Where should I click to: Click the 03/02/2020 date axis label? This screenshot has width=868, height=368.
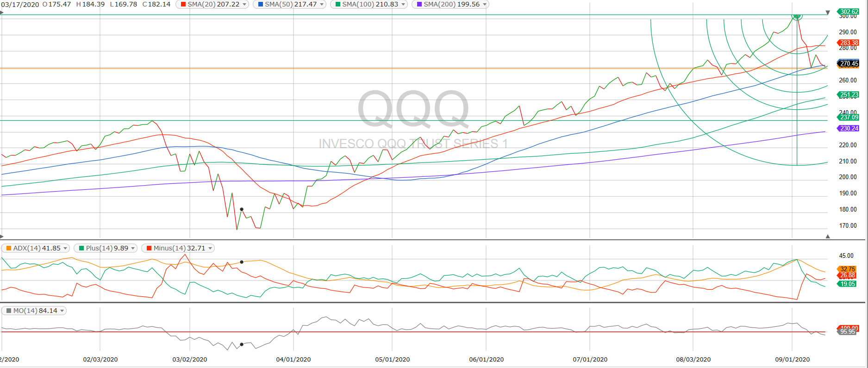click(x=189, y=359)
